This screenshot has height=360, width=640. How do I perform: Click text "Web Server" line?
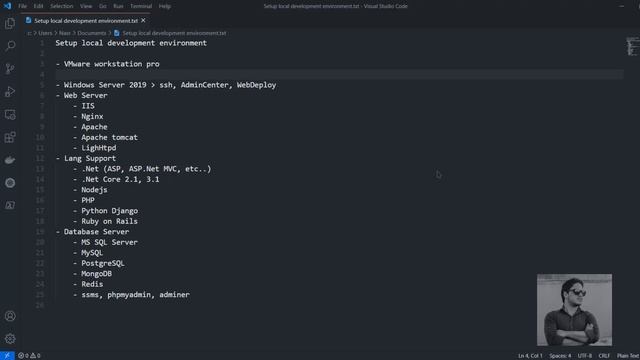click(x=86, y=96)
